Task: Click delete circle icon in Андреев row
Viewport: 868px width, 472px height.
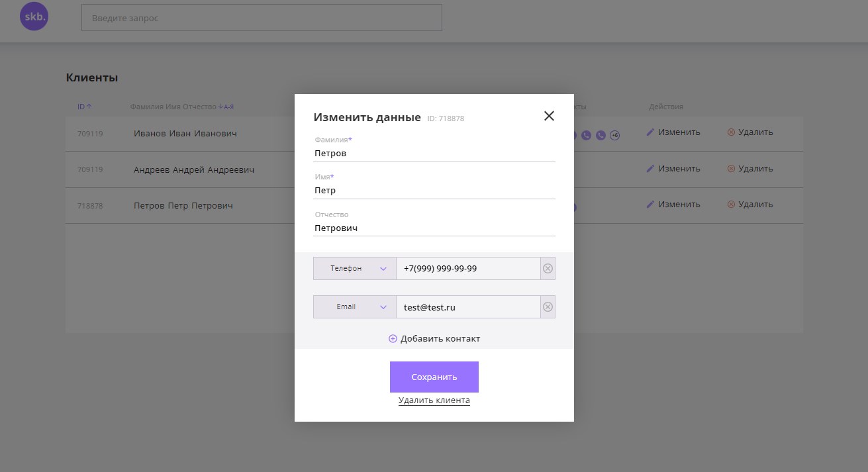Action: coord(732,168)
